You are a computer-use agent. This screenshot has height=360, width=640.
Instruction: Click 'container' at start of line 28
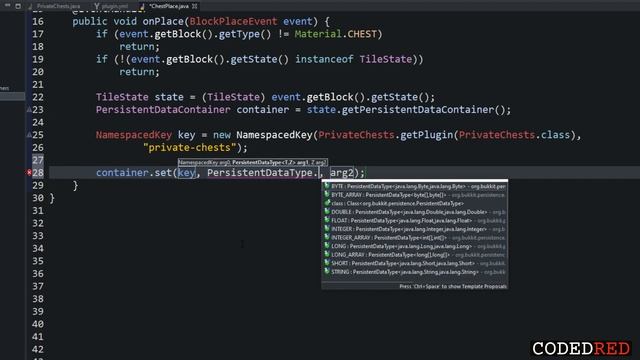[x=122, y=173]
